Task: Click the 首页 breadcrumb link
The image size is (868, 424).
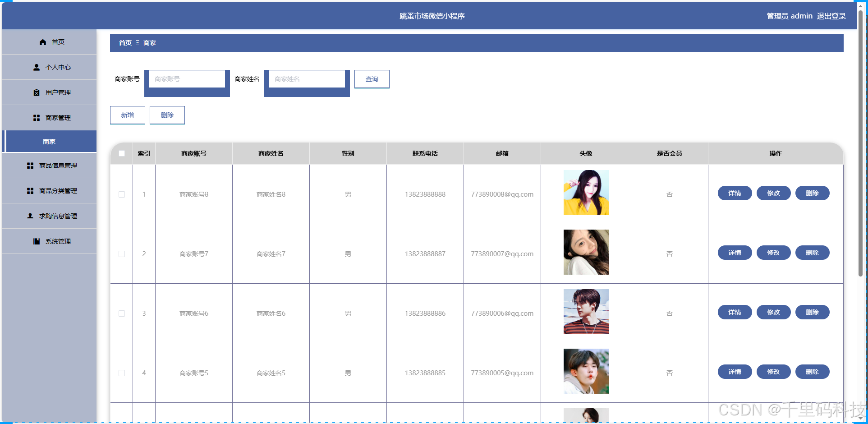Action: (125, 43)
